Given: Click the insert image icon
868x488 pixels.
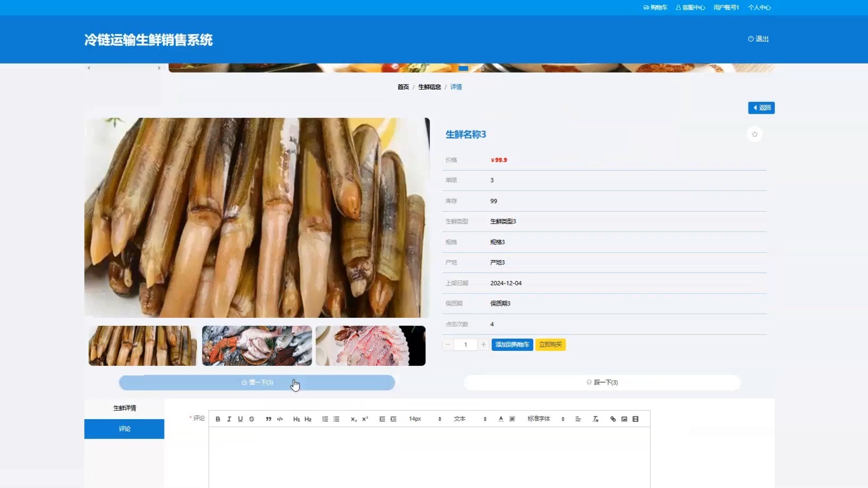Looking at the screenshot, I should [623, 419].
